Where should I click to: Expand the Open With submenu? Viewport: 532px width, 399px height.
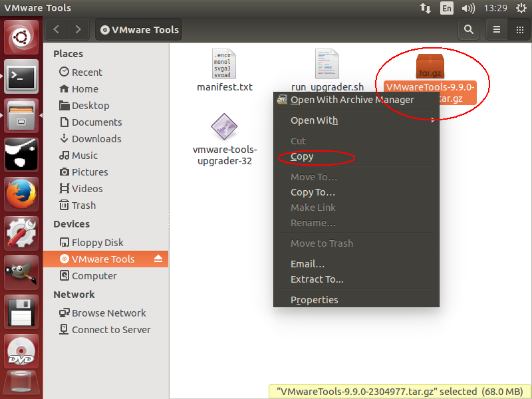coord(356,120)
